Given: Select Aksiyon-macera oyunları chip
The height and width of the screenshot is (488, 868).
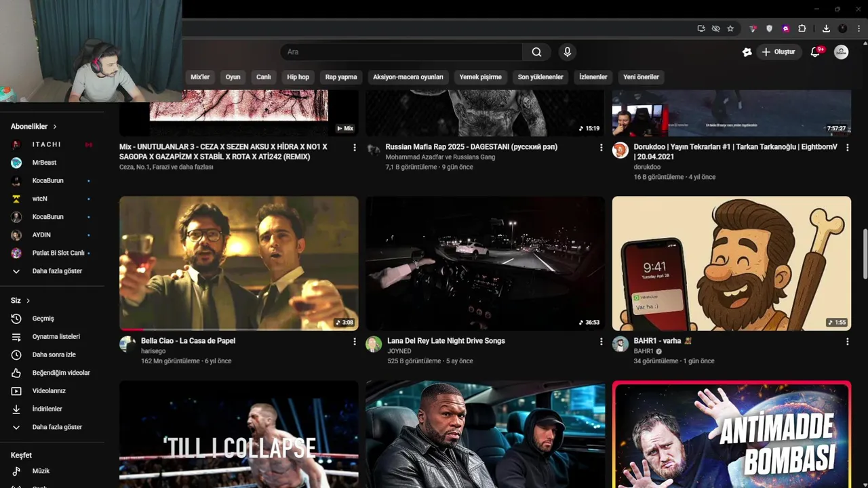Looking at the screenshot, I should [408, 77].
